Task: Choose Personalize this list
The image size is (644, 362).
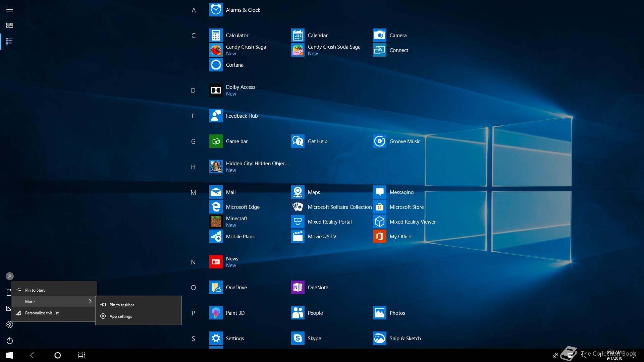Action: pos(54,313)
